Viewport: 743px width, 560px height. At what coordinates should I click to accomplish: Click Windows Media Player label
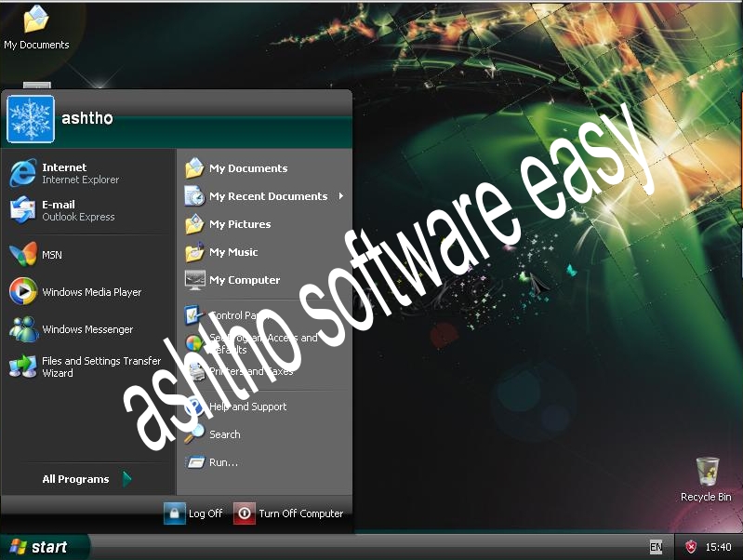(91, 292)
